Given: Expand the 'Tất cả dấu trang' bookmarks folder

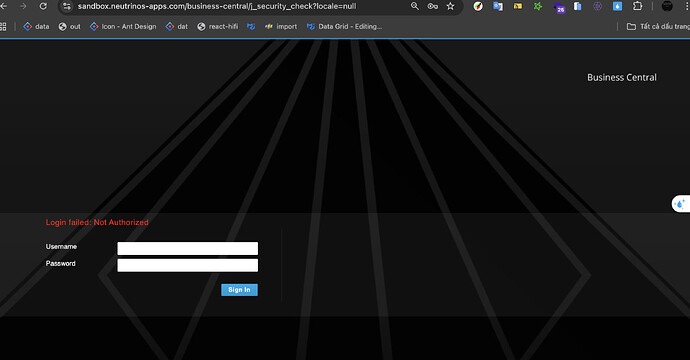Looking at the screenshot, I should [658, 27].
